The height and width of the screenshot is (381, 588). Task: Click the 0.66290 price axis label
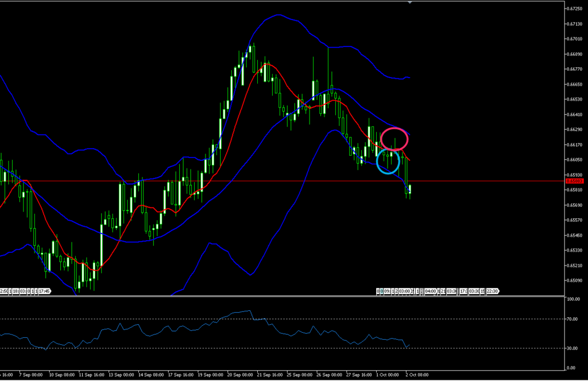[x=575, y=129]
